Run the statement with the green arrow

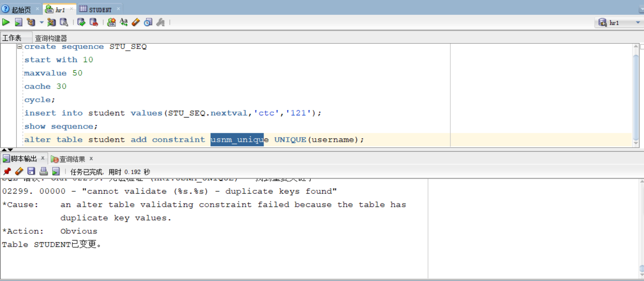[x=6, y=22]
